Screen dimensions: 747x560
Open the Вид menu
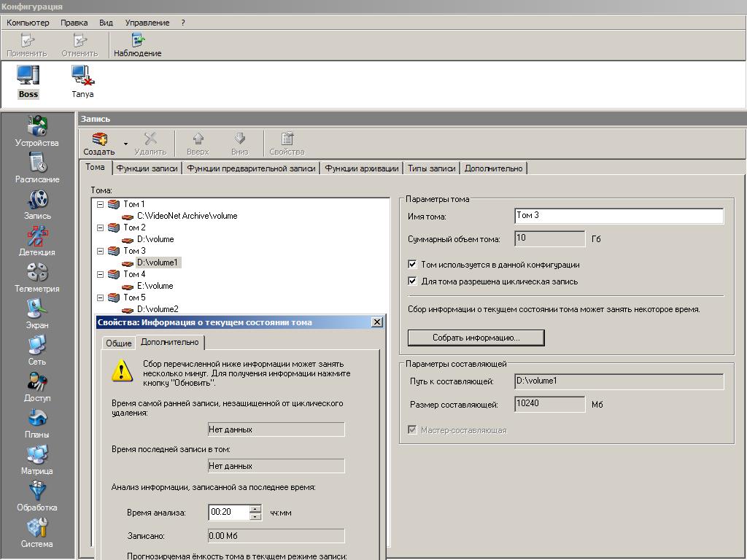106,23
